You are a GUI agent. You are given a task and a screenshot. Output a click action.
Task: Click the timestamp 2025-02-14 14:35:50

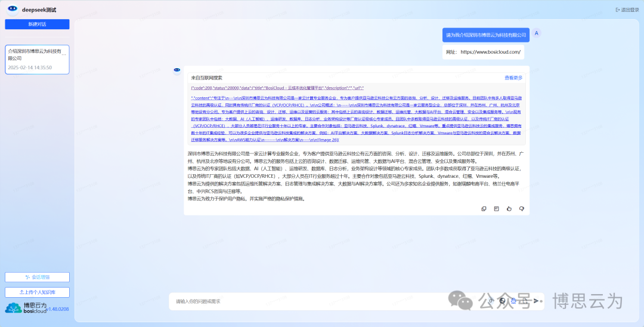[x=30, y=67]
